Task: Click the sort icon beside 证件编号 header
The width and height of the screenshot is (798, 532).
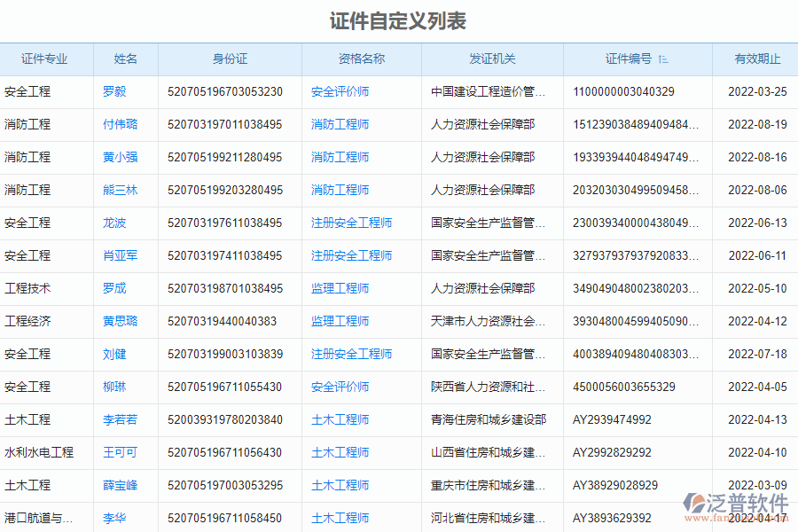Action: click(662, 58)
